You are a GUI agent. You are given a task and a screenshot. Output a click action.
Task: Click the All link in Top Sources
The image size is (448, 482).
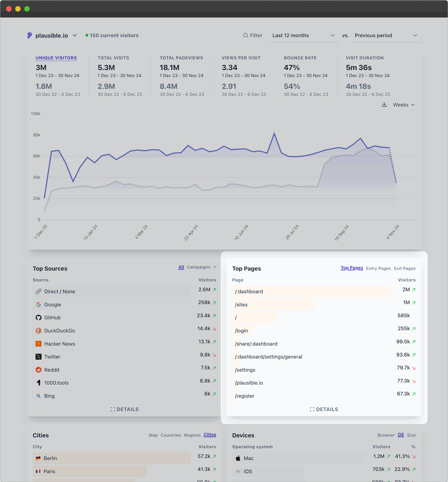click(x=181, y=267)
